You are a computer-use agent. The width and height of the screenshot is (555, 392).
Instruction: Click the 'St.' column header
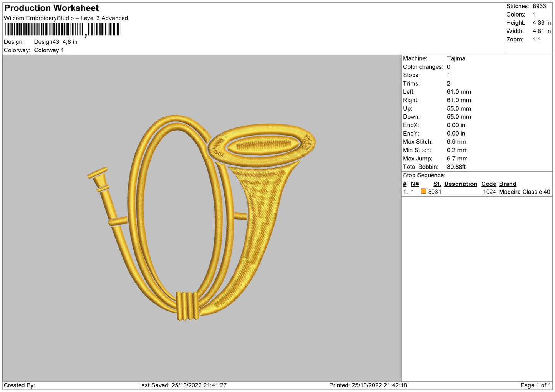pos(437,184)
